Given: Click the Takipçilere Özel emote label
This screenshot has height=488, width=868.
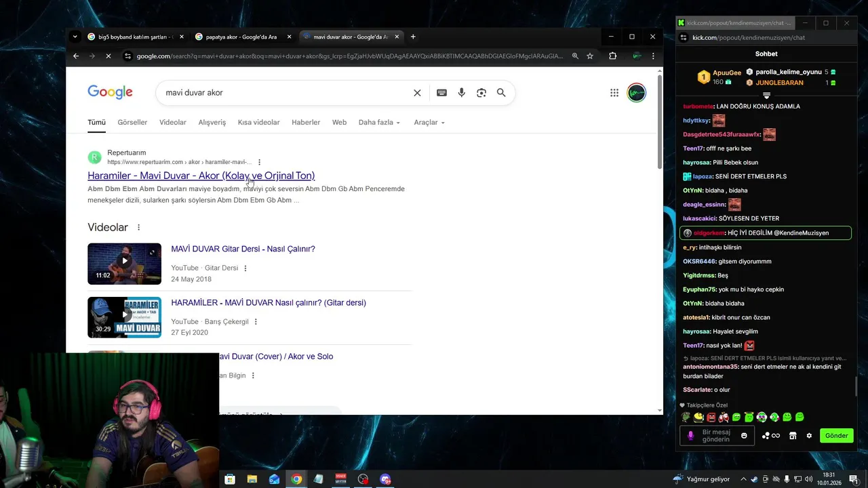Looking at the screenshot, I should [705, 405].
